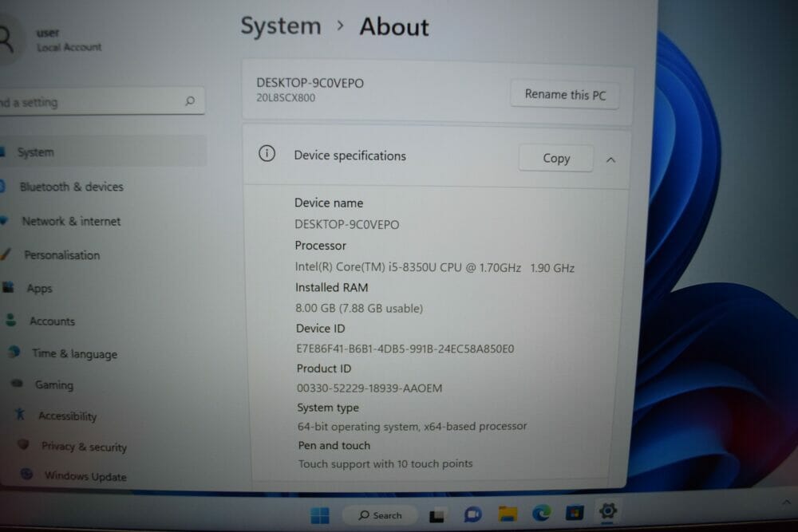
Task: Open File Explorer from the taskbar
Action: (x=508, y=514)
